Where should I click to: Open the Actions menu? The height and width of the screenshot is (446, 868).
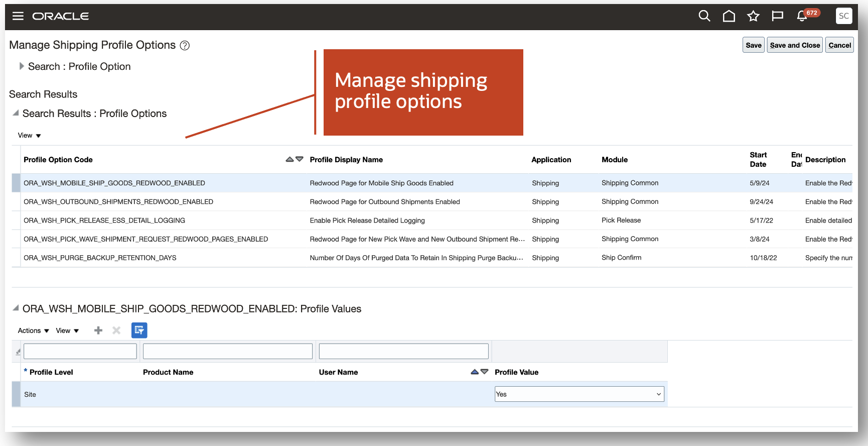click(x=33, y=330)
